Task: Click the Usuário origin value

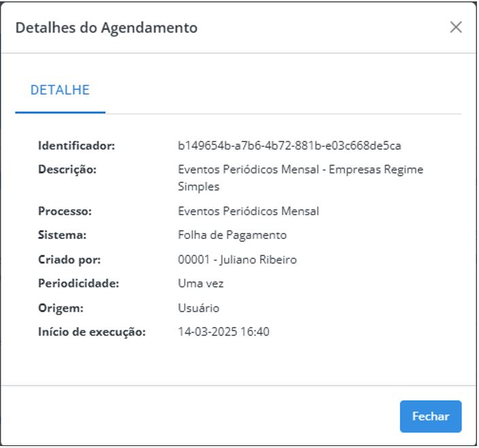Action: [199, 308]
